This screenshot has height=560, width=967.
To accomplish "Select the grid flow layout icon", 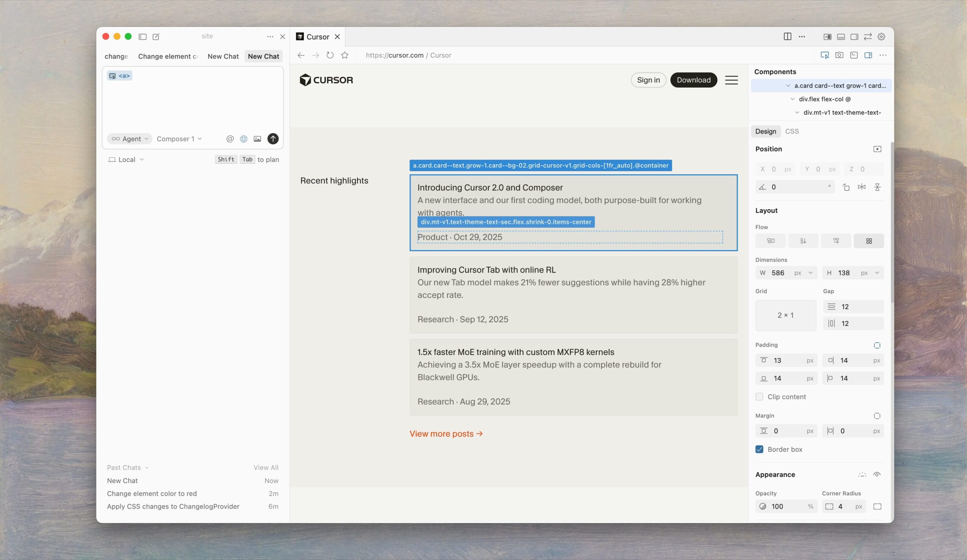I will (x=869, y=241).
